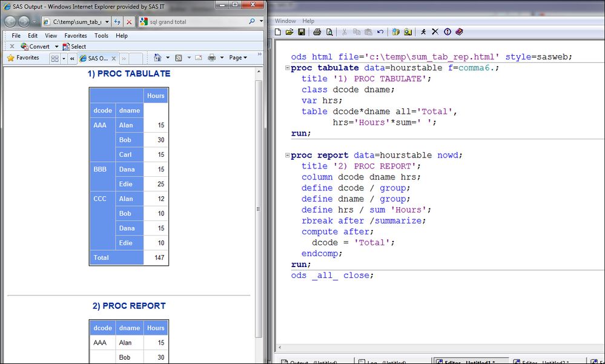This screenshot has width=605, height=364.
Task: Open SAS Help book icon
Action: [x=459, y=32]
